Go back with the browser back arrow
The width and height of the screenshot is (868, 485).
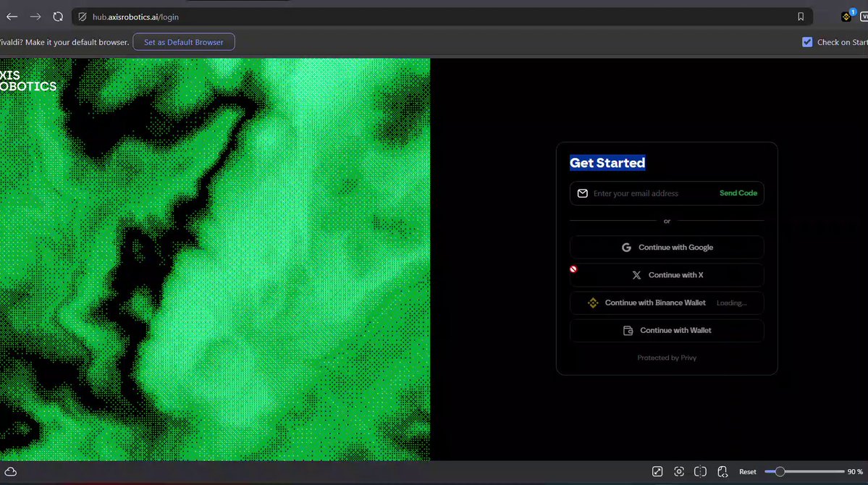[12, 17]
